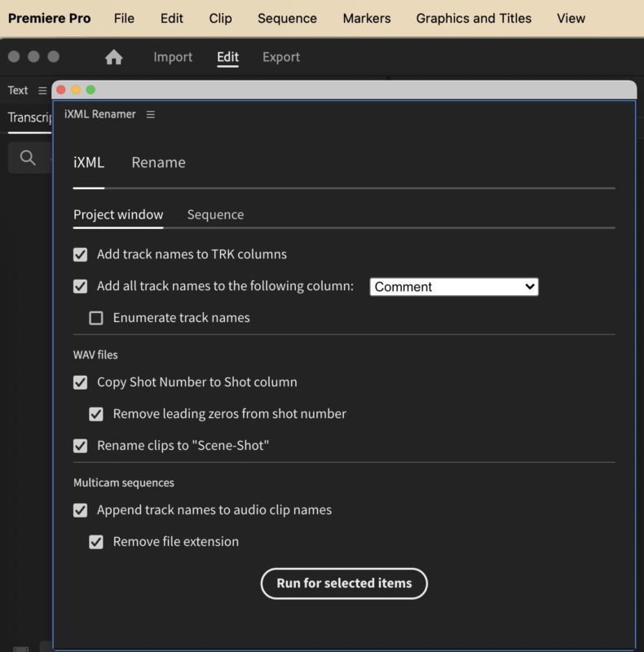Uncheck Add all track names to following column
644x652 pixels.
pyautogui.click(x=80, y=286)
